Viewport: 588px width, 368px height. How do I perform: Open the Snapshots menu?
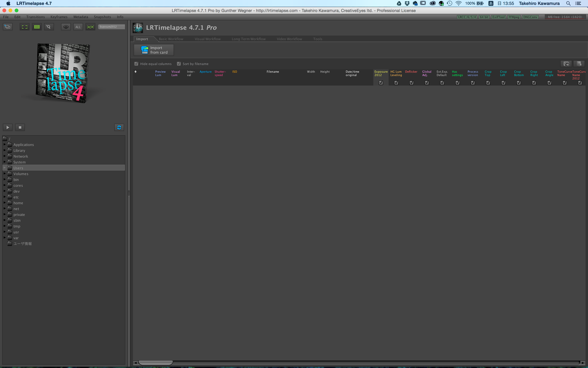[102, 17]
